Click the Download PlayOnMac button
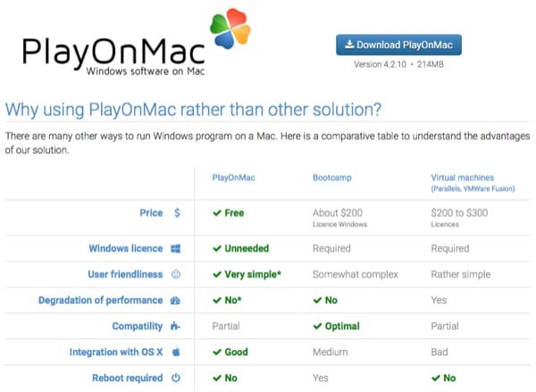The image size is (536, 392). coord(398,45)
